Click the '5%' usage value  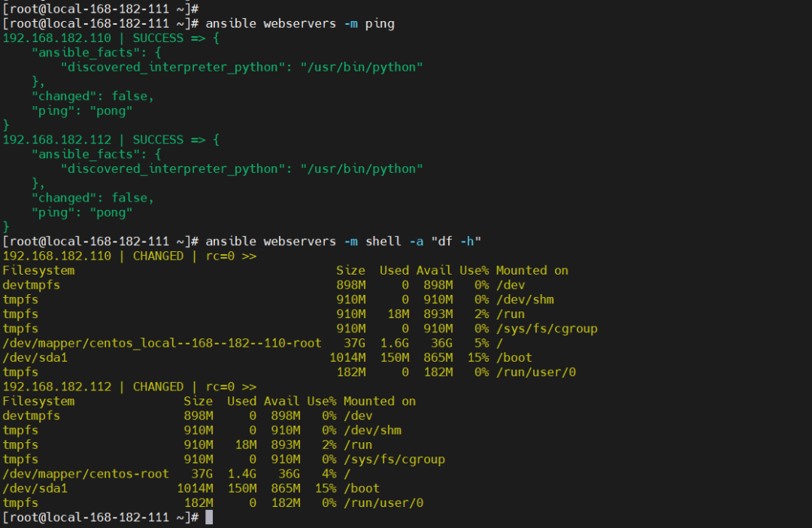(x=482, y=343)
